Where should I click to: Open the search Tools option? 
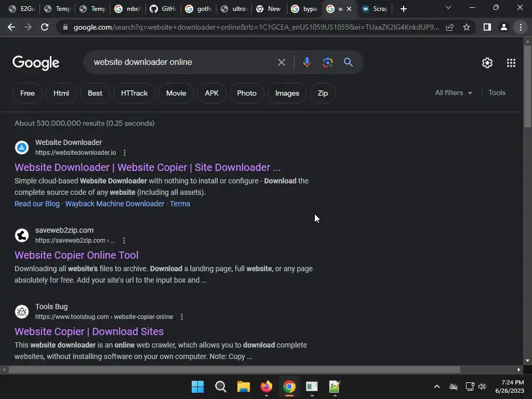[497, 93]
